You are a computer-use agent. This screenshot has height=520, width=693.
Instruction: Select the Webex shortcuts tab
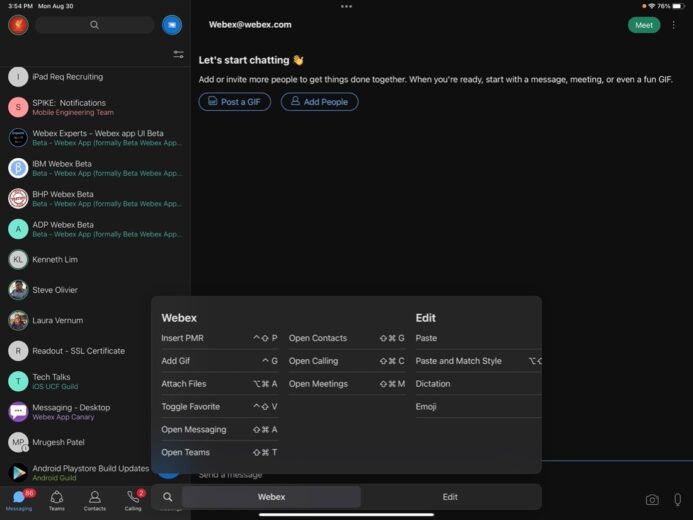point(271,497)
